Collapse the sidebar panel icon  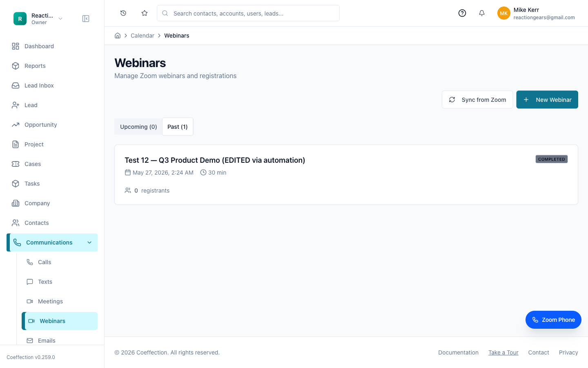click(86, 19)
